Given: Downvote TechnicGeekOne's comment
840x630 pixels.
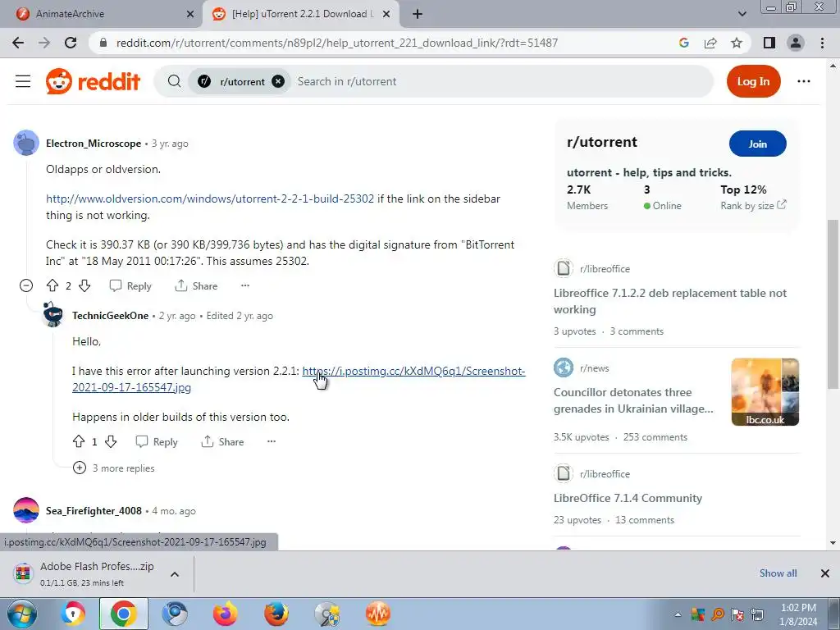Looking at the screenshot, I should [x=111, y=441].
